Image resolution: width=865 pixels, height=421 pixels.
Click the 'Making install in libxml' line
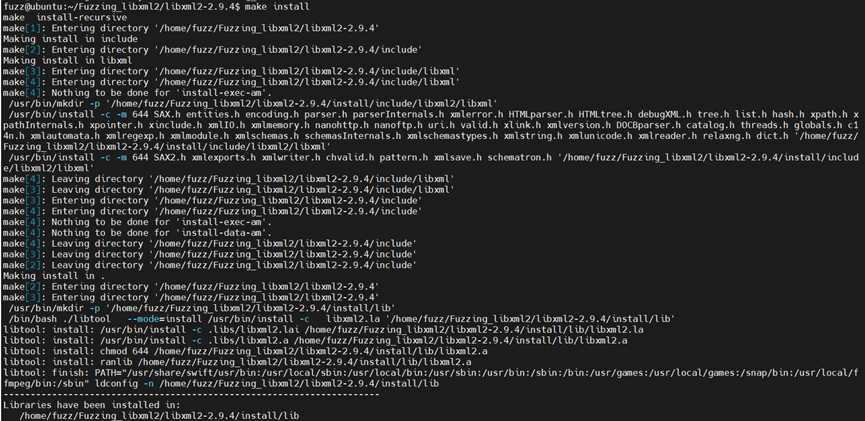(67, 61)
